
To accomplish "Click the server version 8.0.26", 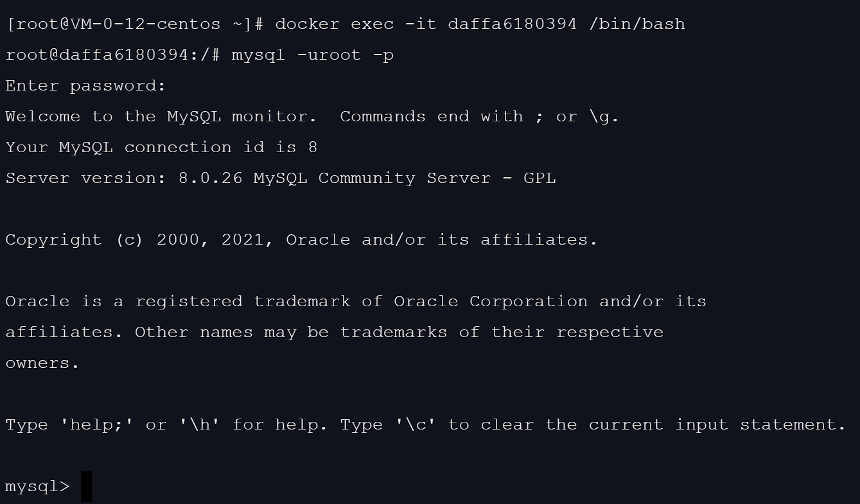I will 210,178.
